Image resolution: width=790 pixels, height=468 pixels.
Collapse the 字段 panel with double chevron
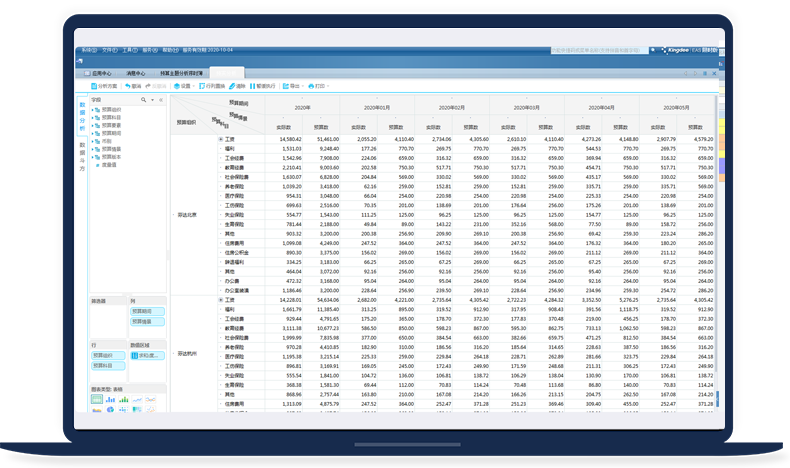click(161, 100)
